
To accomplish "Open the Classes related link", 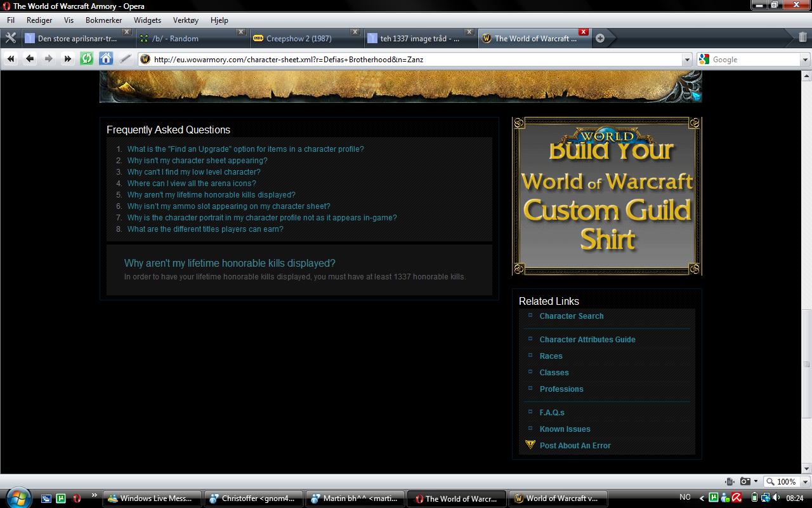I will 554,373.
